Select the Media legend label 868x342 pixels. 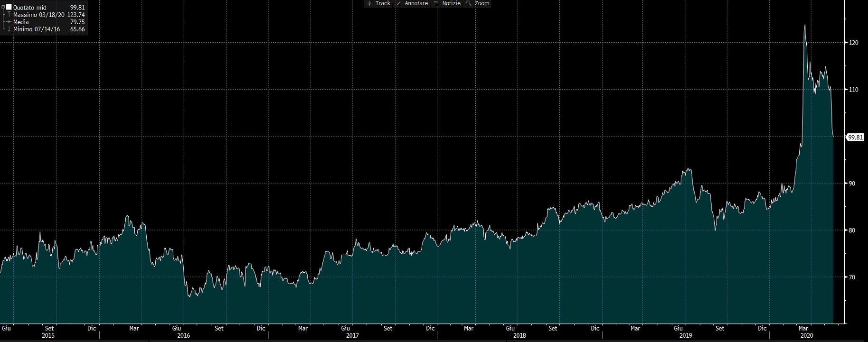[21, 22]
